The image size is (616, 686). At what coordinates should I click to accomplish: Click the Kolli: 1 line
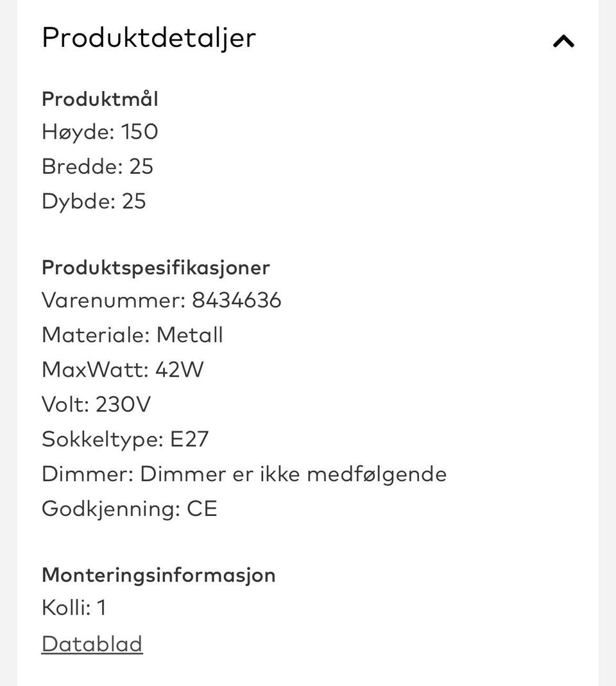pos(74,608)
